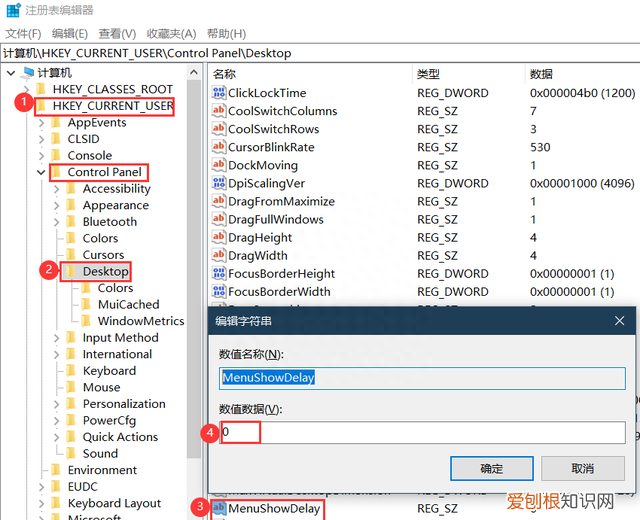Expand the Console key
This screenshot has height=520, width=640.
(41, 156)
